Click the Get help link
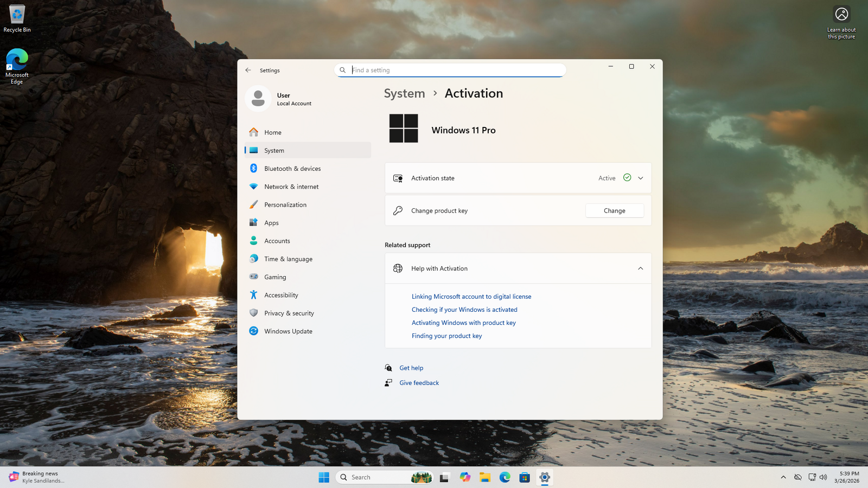 point(411,368)
